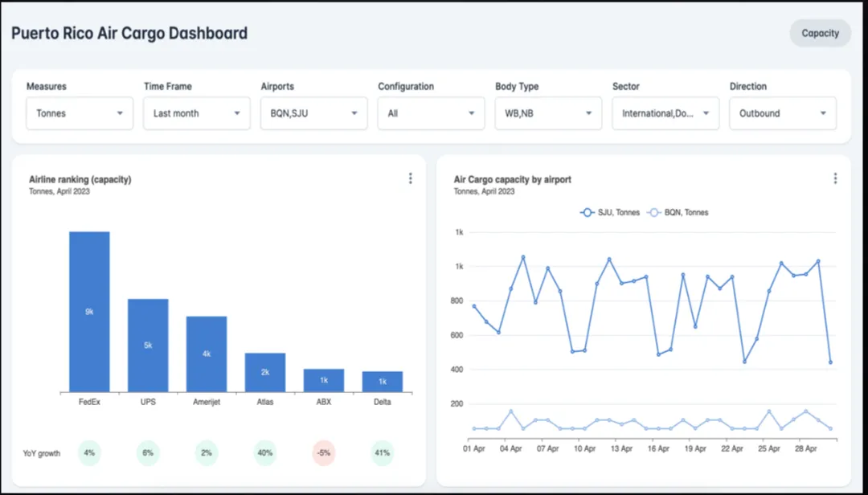Screen dimensions: 868x495
Task: Click Amerijet 2% YoY growth badge
Action: pyautogui.click(x=207, y=453)
